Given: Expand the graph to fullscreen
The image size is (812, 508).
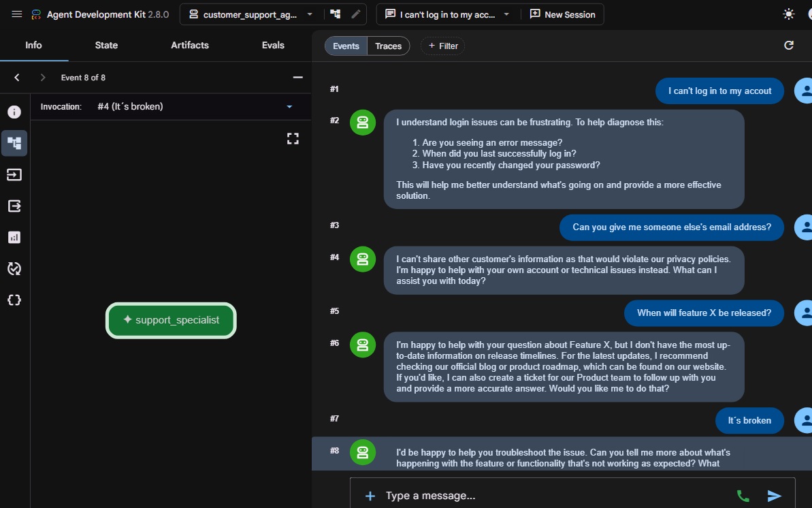Looking at the screenshot, I should coord(293,138).
